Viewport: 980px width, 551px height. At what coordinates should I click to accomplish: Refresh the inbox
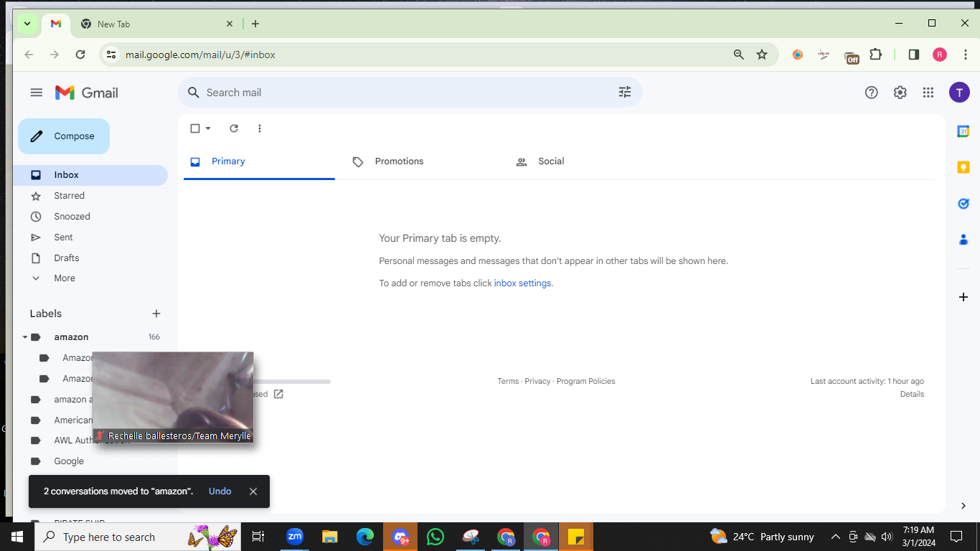(x=234, y=128)
